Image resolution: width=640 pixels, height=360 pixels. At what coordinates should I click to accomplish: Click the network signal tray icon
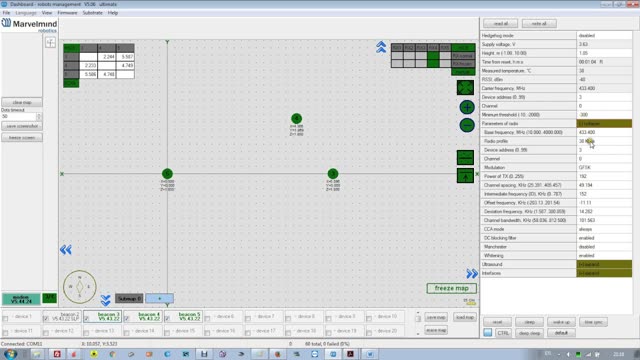[x=588, y=354]
